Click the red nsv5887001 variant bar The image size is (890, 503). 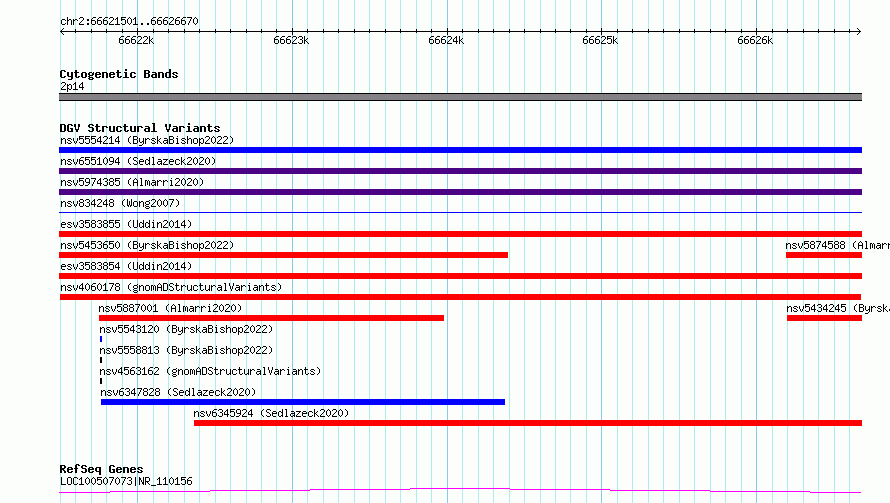(x=271, y=318)
